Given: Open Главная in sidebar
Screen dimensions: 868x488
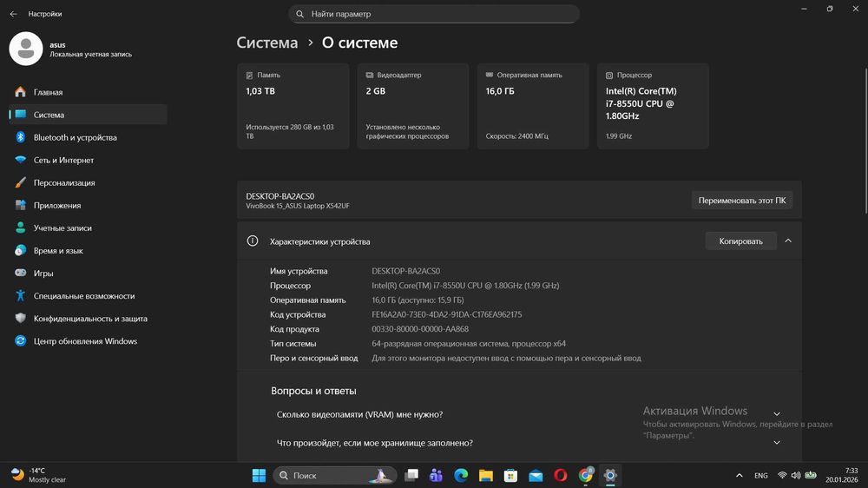Looking at the screenshot, I should (88, 92).
